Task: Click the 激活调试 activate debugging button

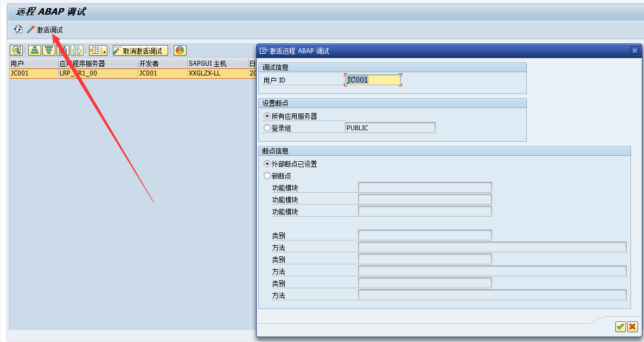Action: click(x=46, y=30)
